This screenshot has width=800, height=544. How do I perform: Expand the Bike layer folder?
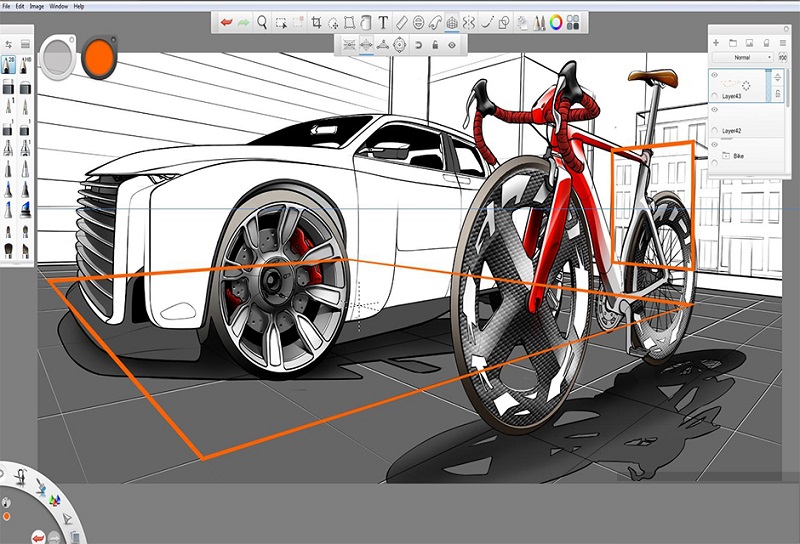click(x=726, y=156)
